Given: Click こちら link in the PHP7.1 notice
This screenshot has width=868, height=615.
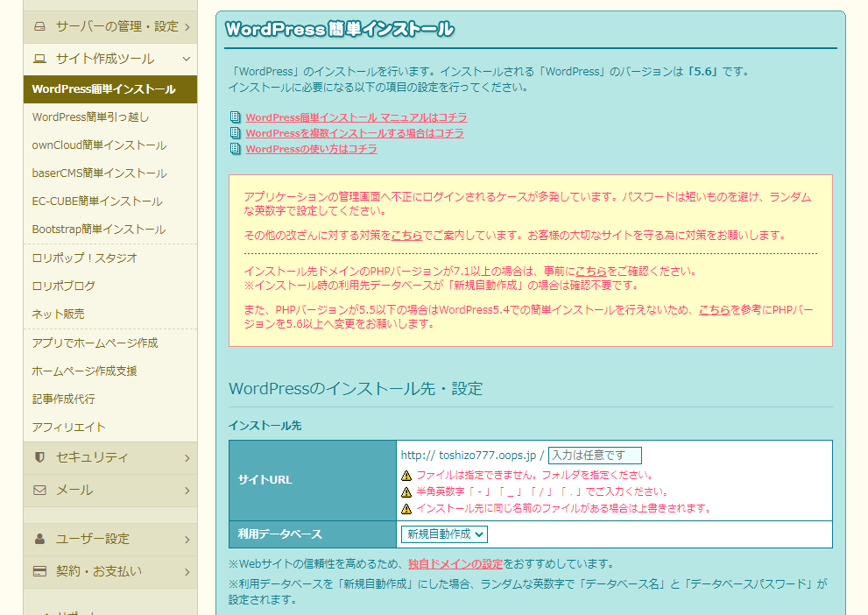Looking at the screenshot, I should [x=590, y=272].
